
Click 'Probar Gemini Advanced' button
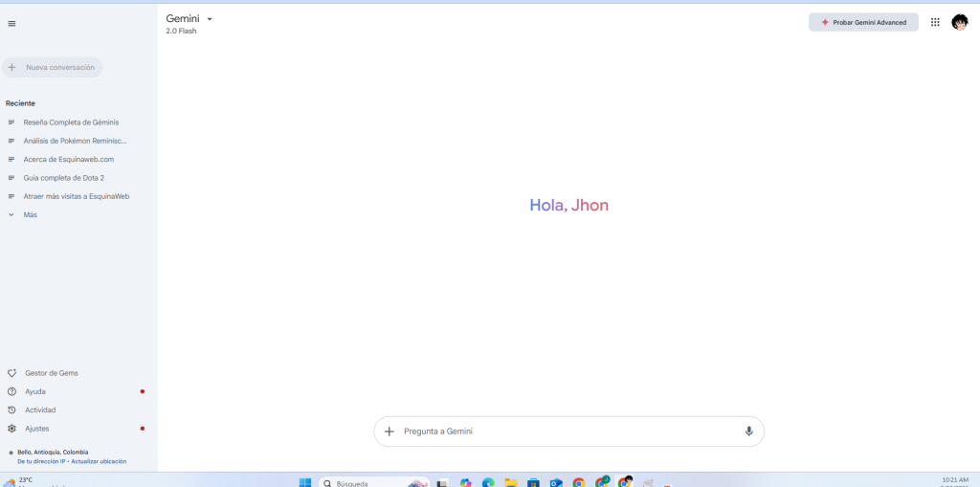pos(863,23)
